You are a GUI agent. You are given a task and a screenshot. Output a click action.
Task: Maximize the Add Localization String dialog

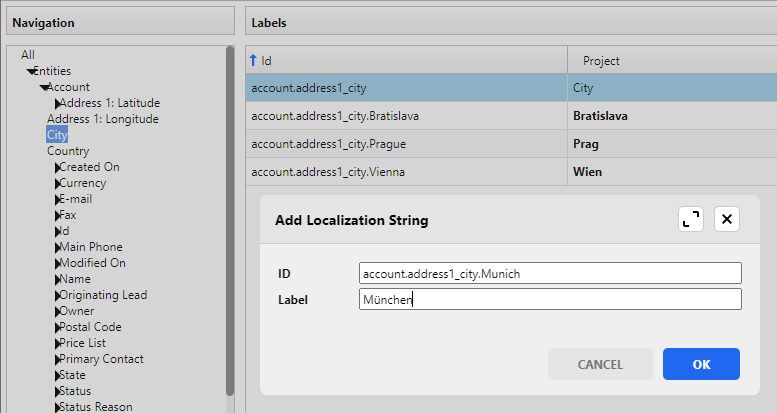[690, 220]
